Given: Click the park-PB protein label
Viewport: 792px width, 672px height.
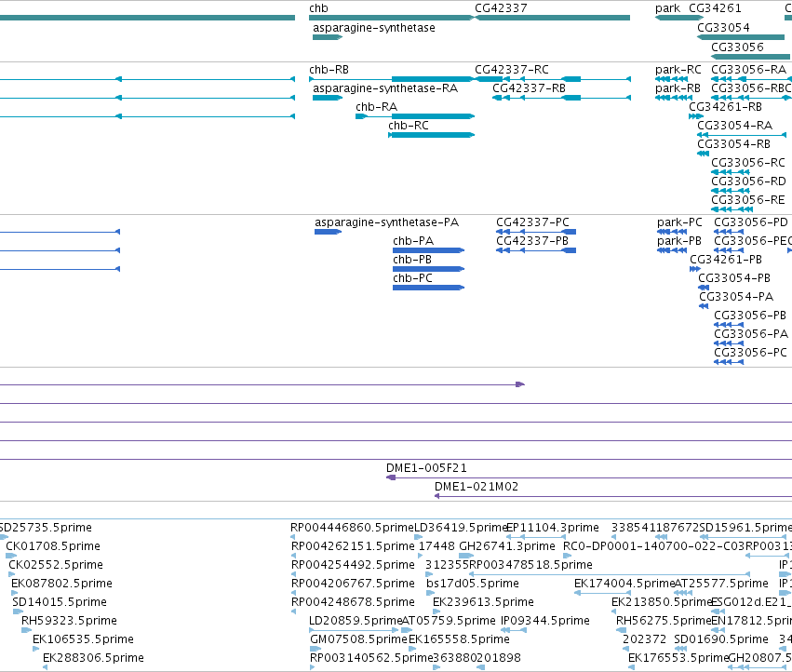Looking at the screenshot, I should [678, 241].
